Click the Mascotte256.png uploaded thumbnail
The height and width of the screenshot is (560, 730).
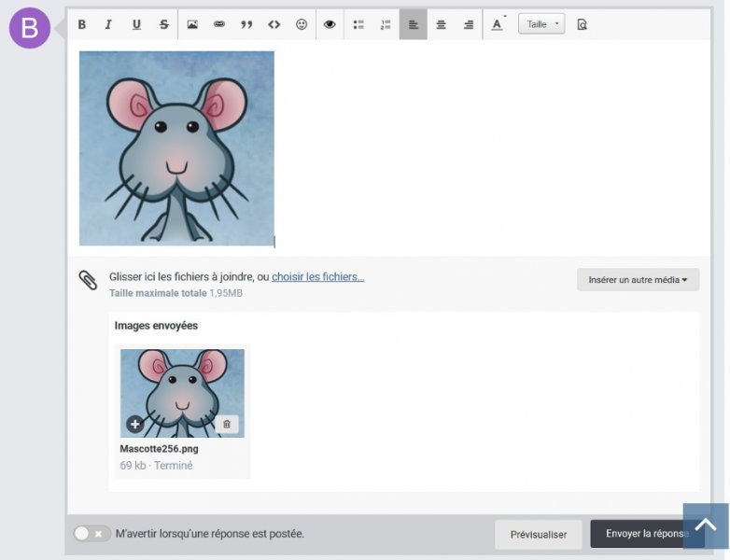coord(182,392)
